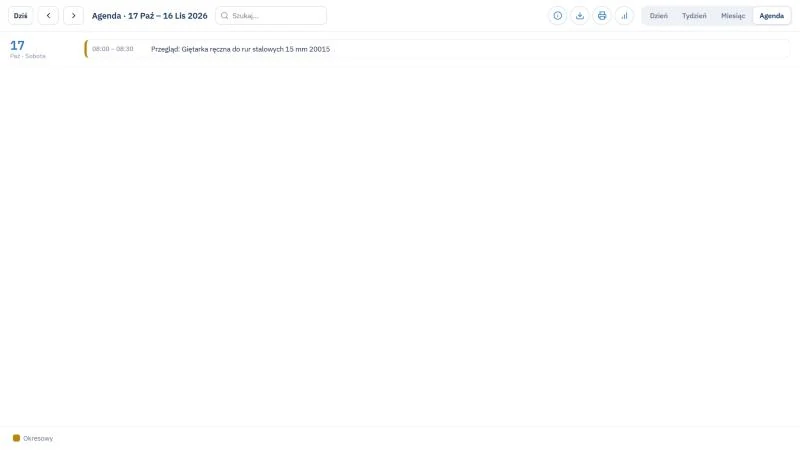
Task: Click the Okresowy legend label
Action: click(38, 438)
